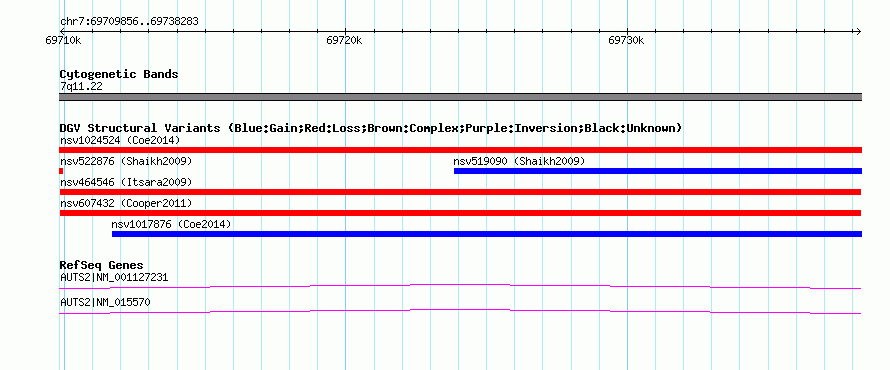This screenshot has height=370, width=890.
Task: Click the red nsv607432 variant bar
Action: pos(460,213)
